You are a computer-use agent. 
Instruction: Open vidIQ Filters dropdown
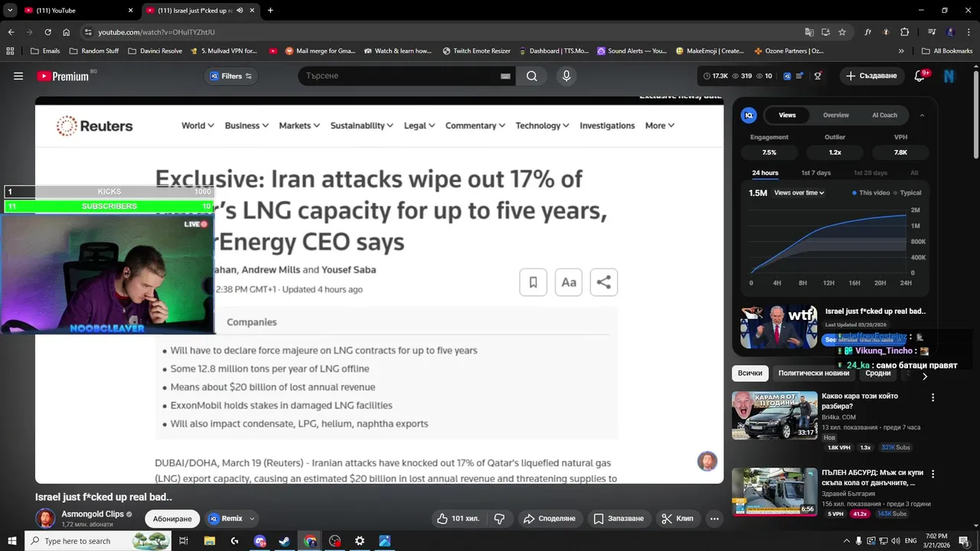(x=231, y=76)
